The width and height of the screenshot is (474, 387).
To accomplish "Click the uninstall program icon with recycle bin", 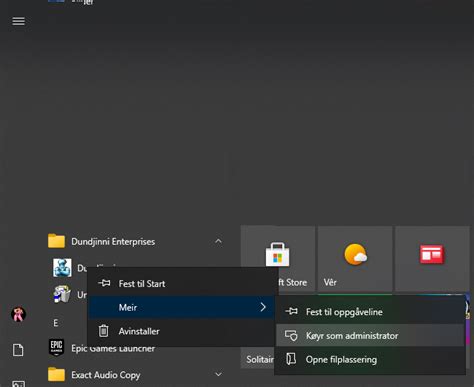I will tap(62, 294).
